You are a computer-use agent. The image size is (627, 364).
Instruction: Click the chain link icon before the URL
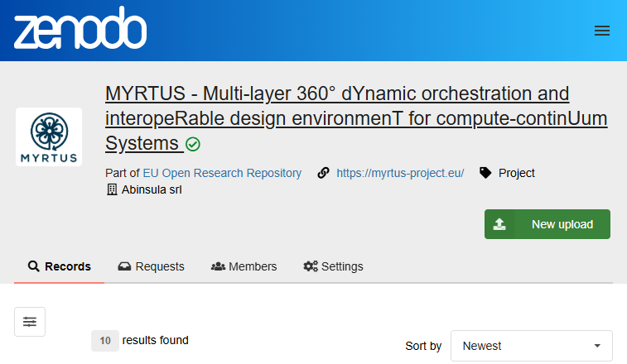[x=324, y=173]
